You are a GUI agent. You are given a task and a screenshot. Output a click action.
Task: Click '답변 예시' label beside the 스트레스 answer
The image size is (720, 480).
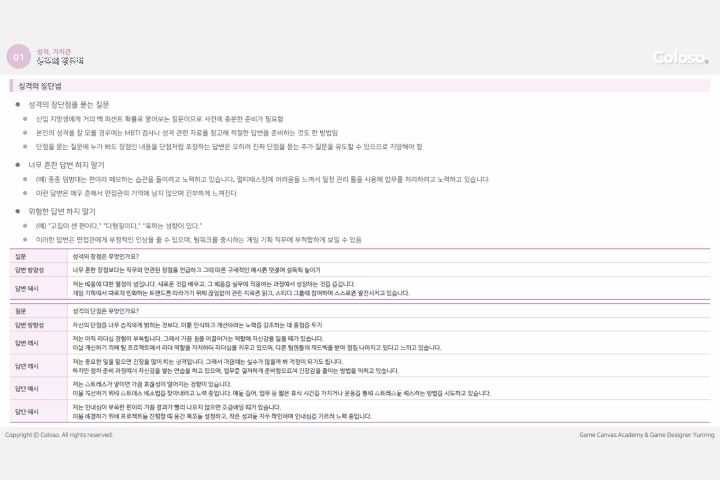pos(27,389)
